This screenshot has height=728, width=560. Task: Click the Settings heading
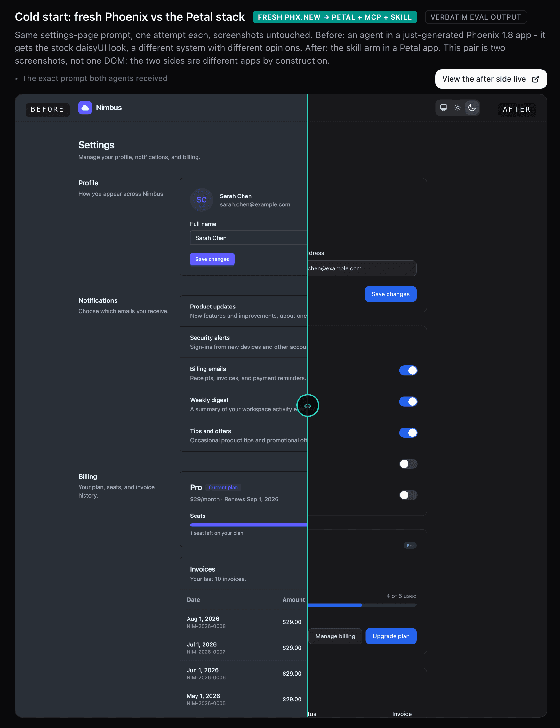coord(96,145)
